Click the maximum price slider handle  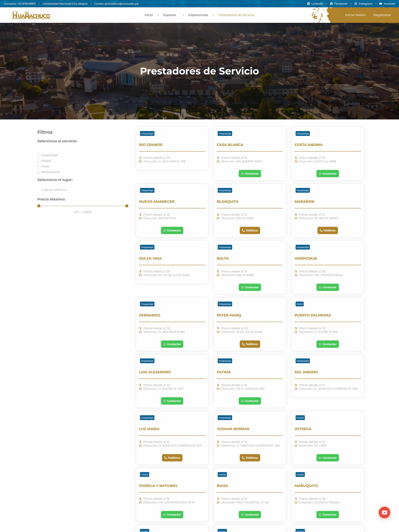(x=127, y=206)
